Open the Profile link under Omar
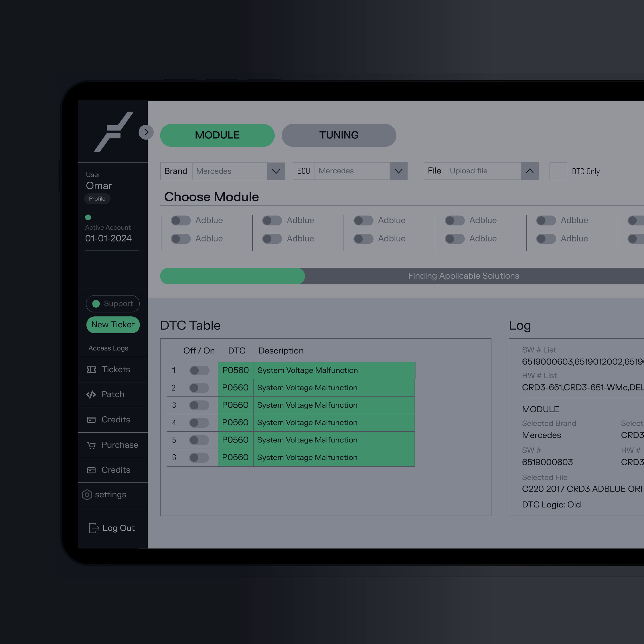Viewport: 644px width, 644px height. 97,199
